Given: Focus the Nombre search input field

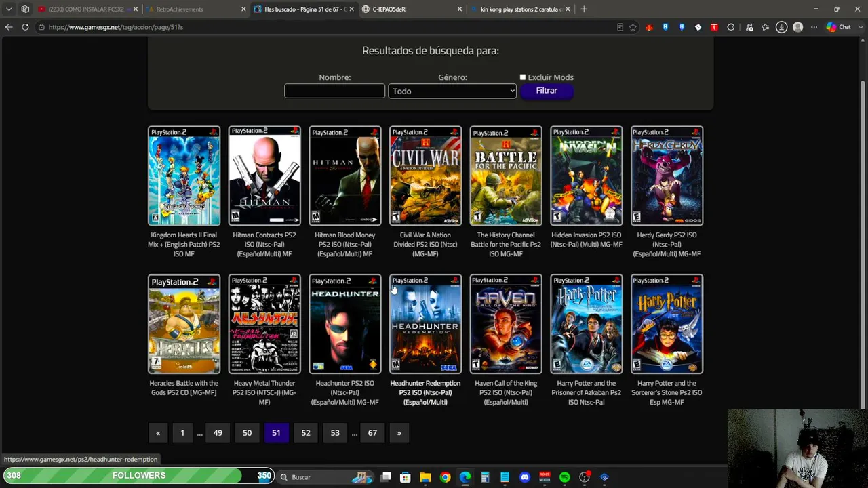Looking at the screenshot, I should [334, 91].
